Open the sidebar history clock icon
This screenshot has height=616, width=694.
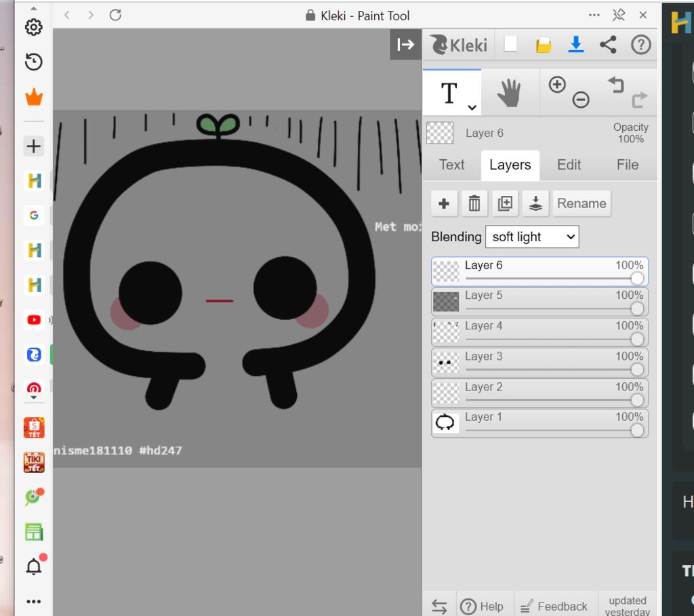tap(34, 62)
